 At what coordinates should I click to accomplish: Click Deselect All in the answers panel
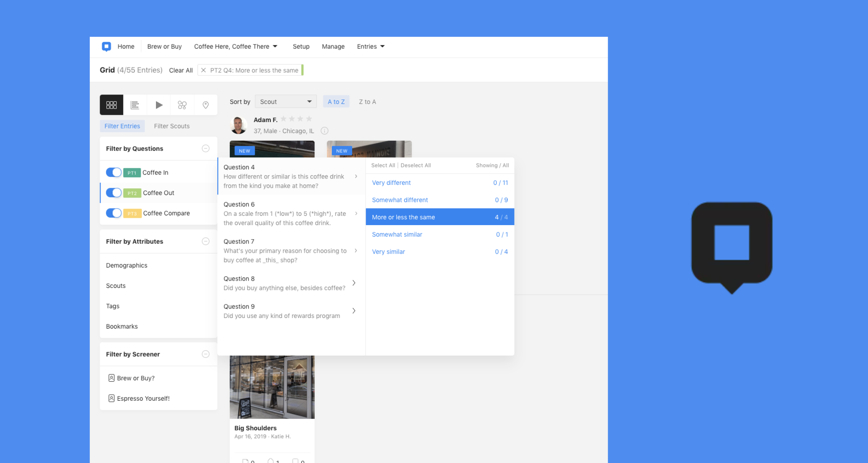coord(415,165)
